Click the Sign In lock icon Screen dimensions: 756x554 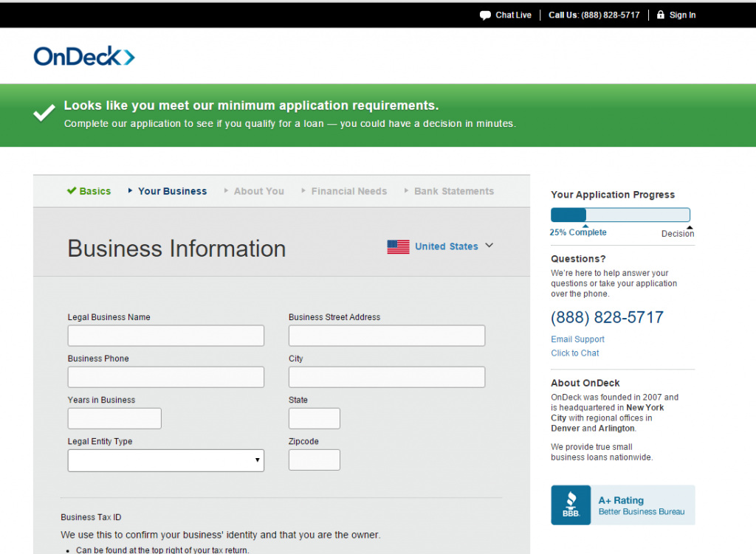[x=661, y=15]
